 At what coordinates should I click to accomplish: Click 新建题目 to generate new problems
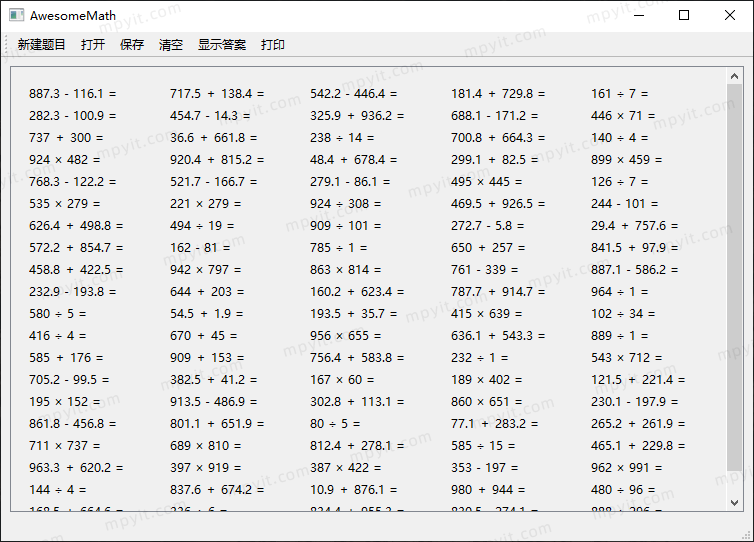click(41, 45)
